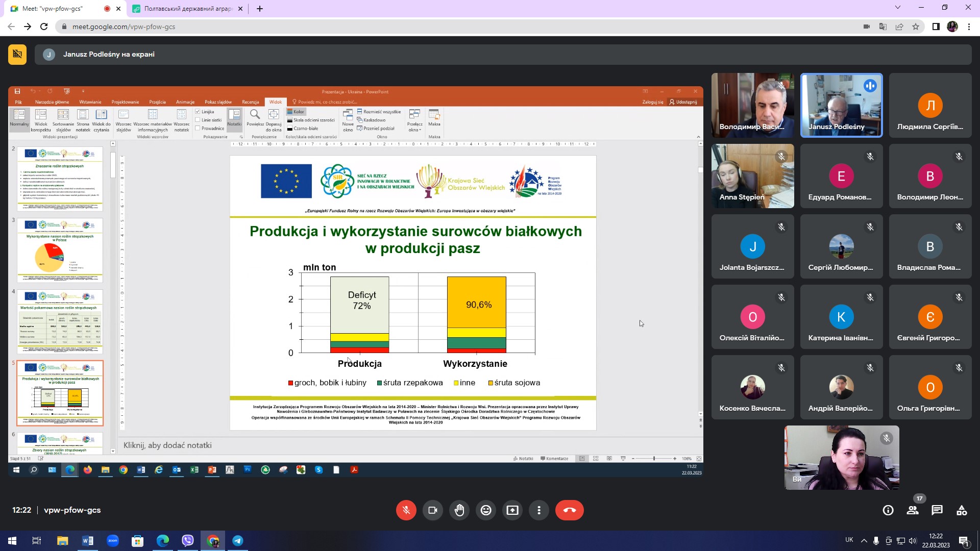
Task: Click Udostępnij in shared PowerPoint
Action: [683, 102]
